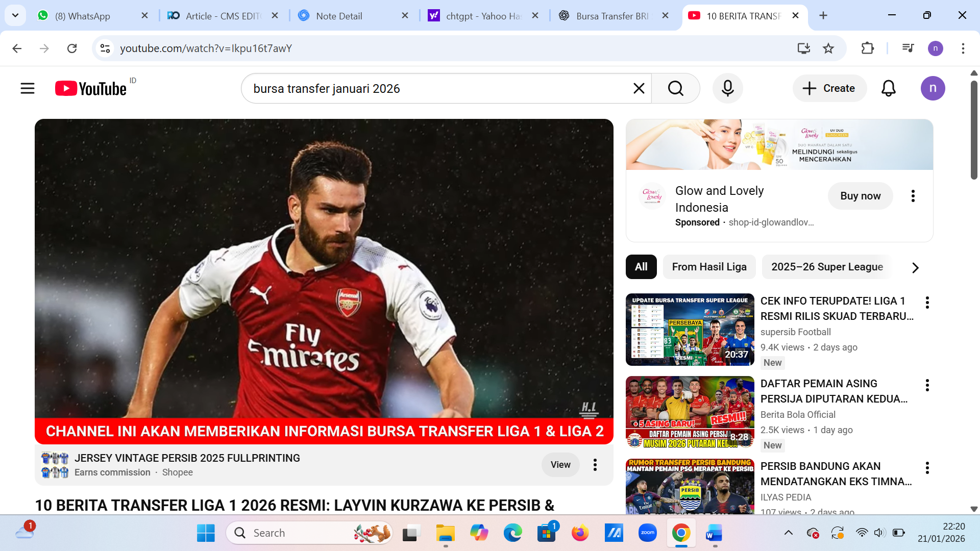Clear the YouTube search text with X
The width and height of the screenshot is (980, 551).
pos(639,88)
